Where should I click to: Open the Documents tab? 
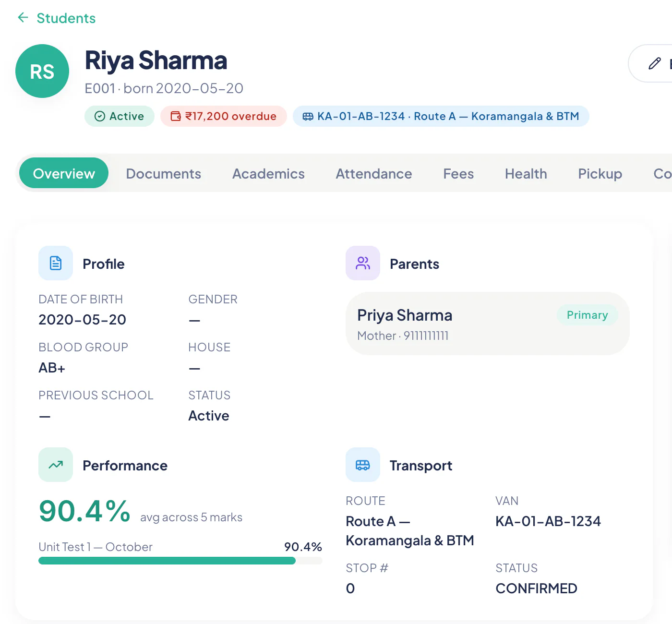164,173
